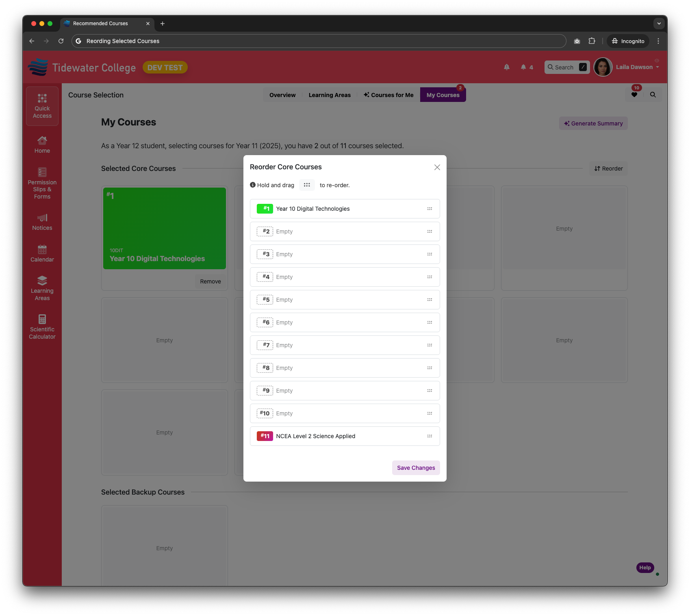Viewport: 690px width, 616px height.
Task: Click drag handle for Year 10 Digital Technologies
Action: [x=430, y=209]
